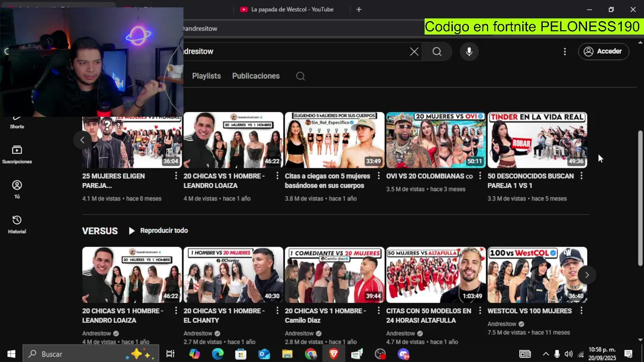This screenshot has width=644, height=362.
Task: Open Outlook from taskbar
Action: [x=264, y=354]
